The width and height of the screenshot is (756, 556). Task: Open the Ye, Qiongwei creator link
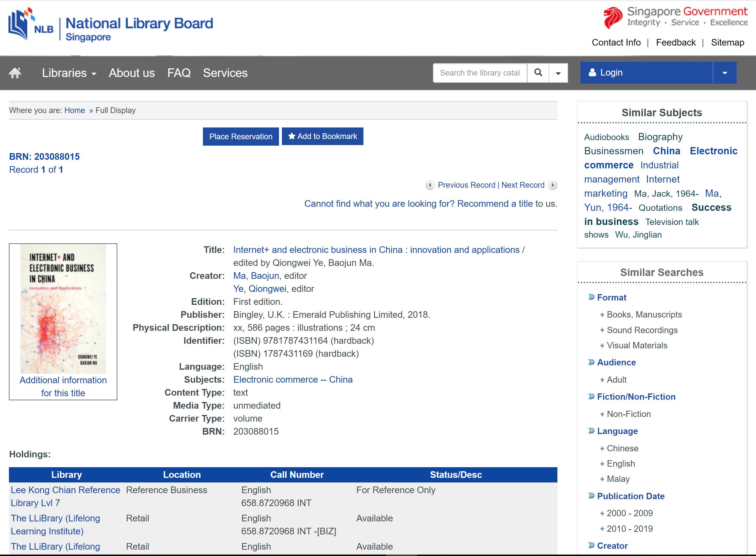tap(260, 289)
